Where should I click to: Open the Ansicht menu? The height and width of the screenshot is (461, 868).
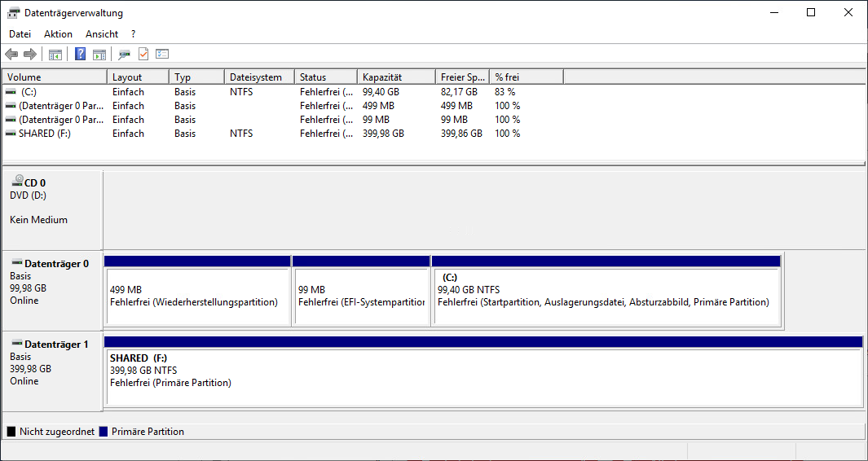(102, 34)
